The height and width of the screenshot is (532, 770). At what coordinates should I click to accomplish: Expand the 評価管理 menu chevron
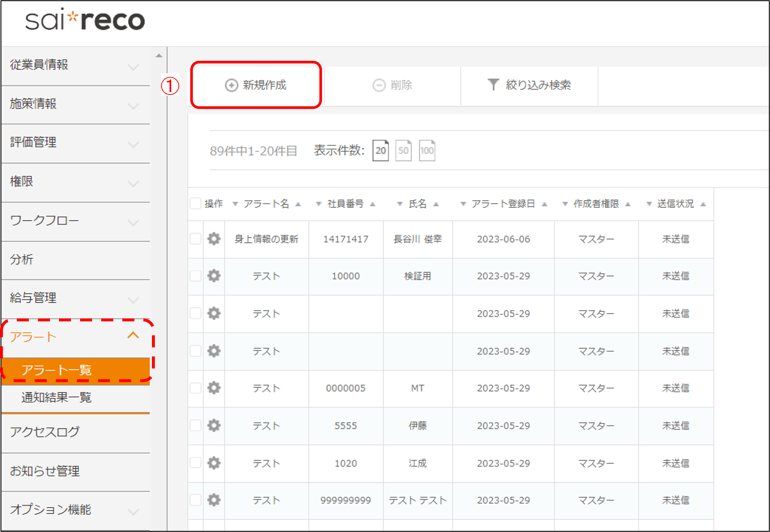pyautogui.click(x=133, y=145)
